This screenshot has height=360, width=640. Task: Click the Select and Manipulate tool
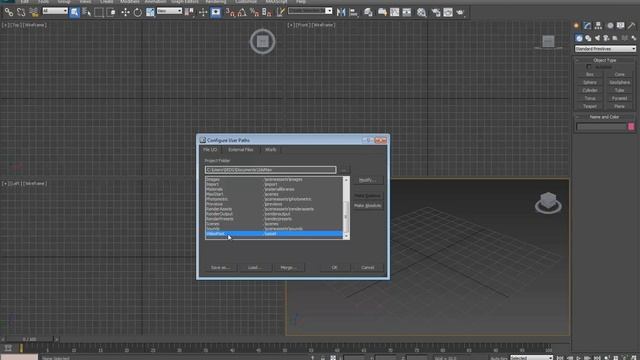(203, 12)
